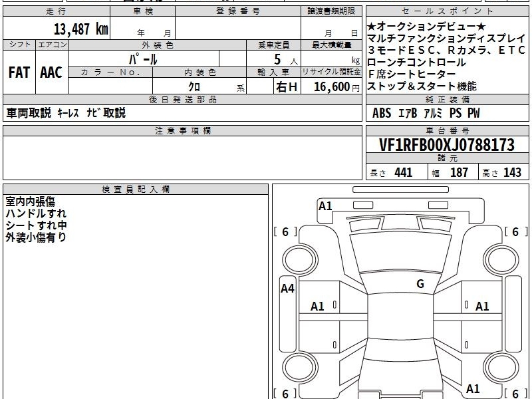Click the 長さ 441 dimension

[391, 172]
